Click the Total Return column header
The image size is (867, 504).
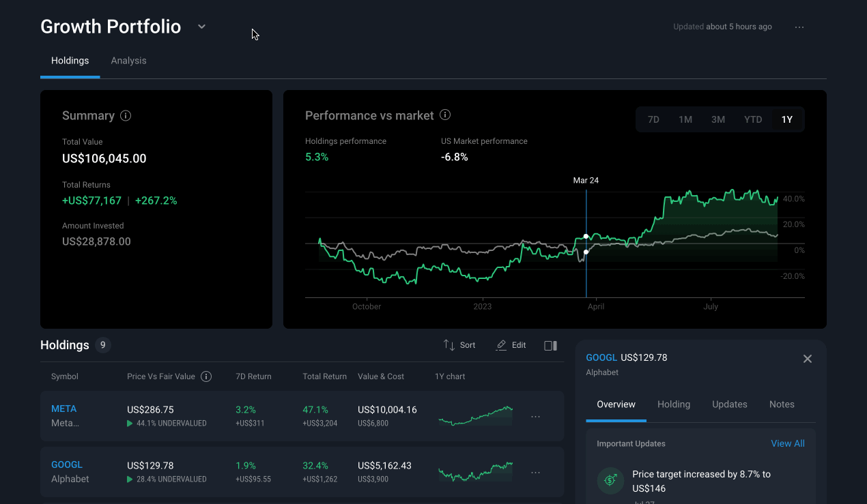(325, 376)
